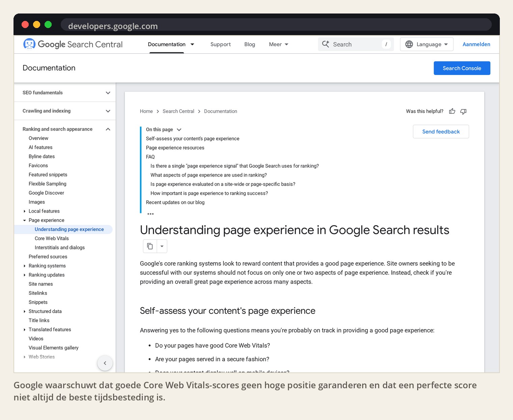
Task: Open the Language selector dropdown
Action: 427,44
